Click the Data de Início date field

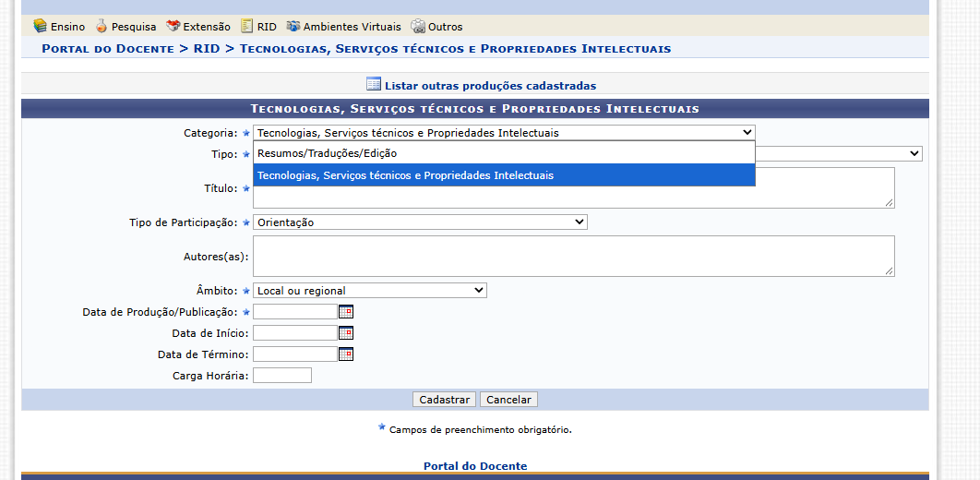tap(295, 333)
